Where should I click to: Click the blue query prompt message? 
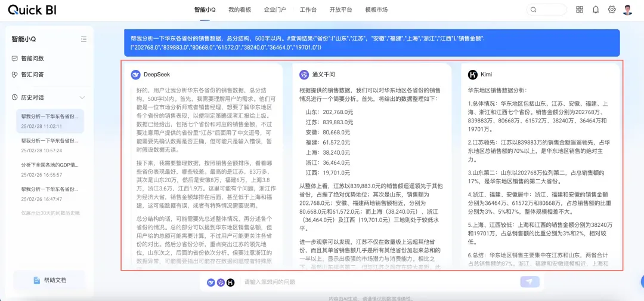372,43
